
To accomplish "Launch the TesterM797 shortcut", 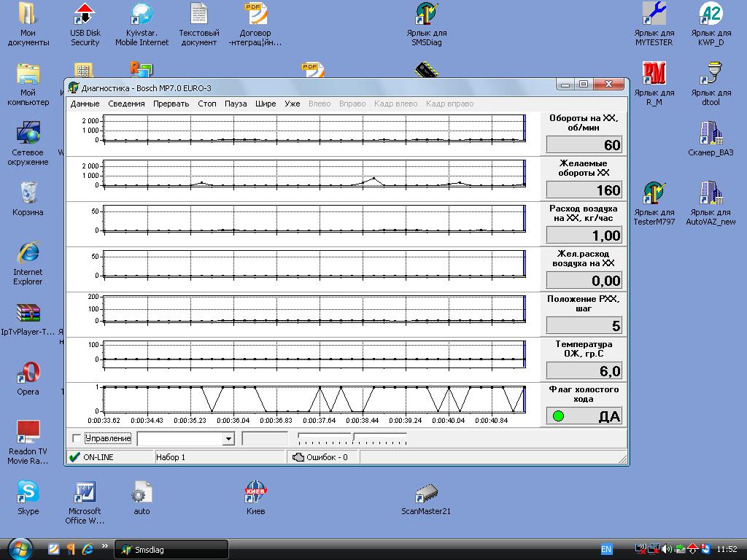I will click(654, 203).
